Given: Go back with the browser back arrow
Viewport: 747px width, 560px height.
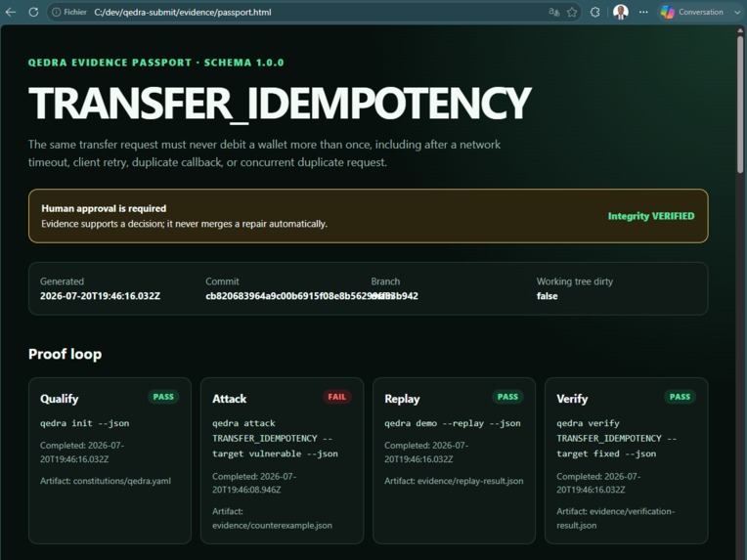Looking at the screenshot, I should click(11, 12).
